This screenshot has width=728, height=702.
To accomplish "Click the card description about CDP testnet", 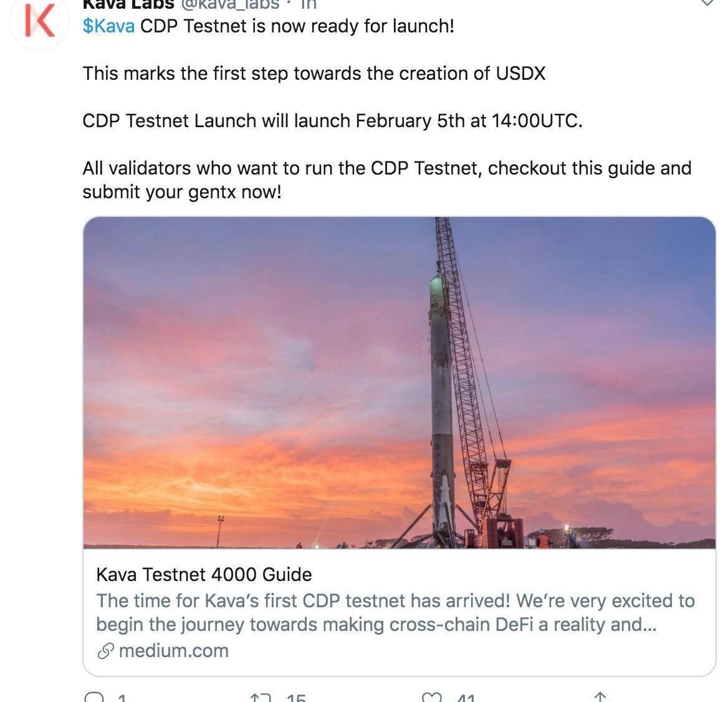I will [395, 612].
